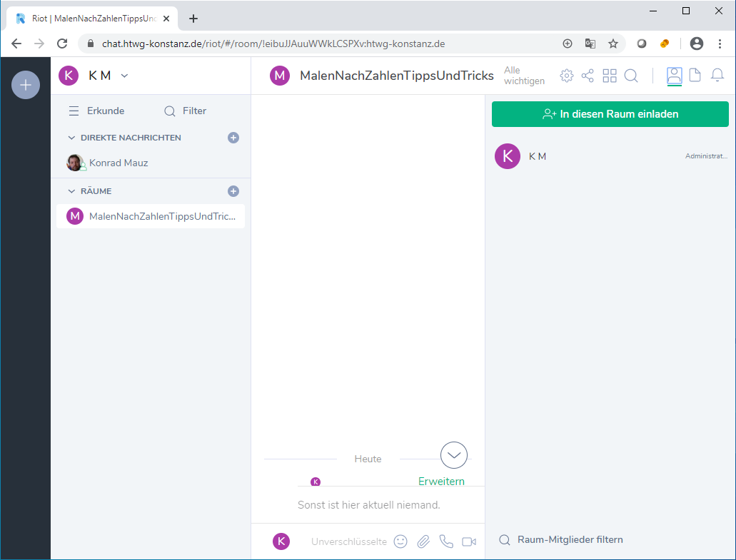This screenshot has width=736, height=560.
Task: Open Erkunde room directory
Action: click(x=96, y=111)
